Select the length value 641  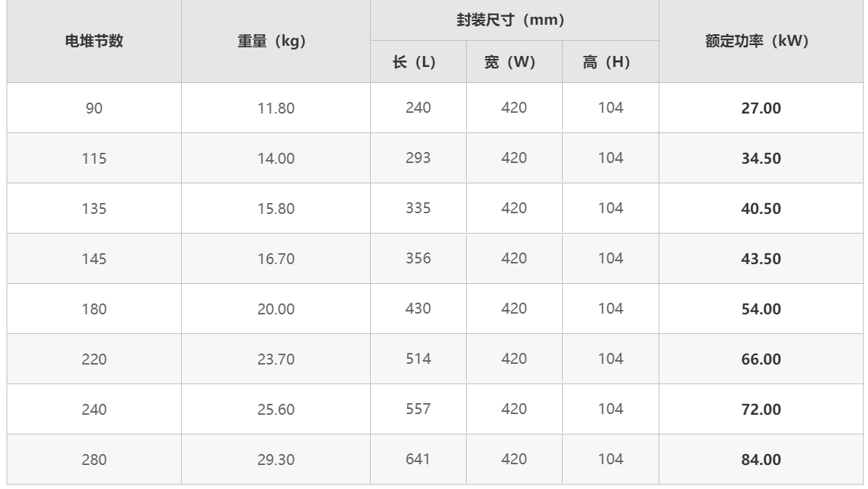418,459
